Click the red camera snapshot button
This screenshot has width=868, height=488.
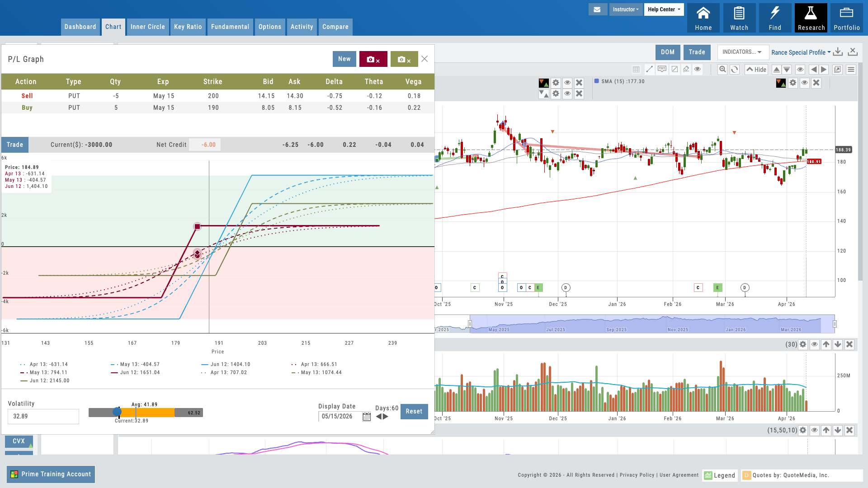pyautogui.click(x=373, y=59)
